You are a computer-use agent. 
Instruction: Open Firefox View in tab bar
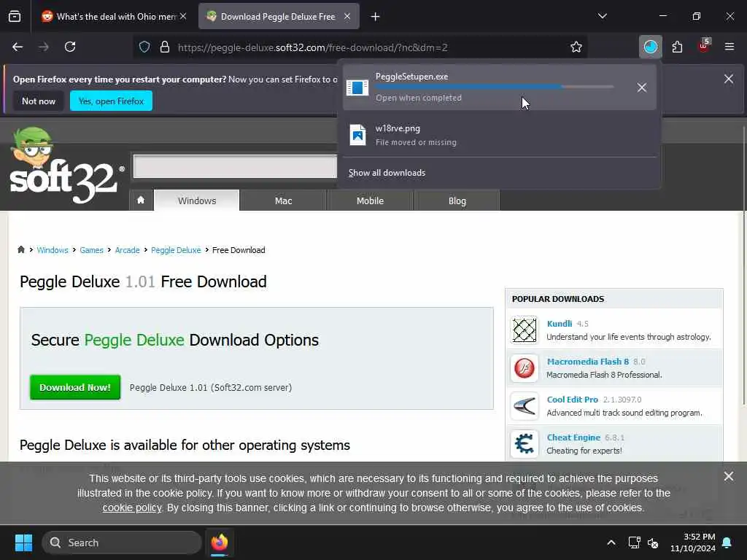click(x=15, y=17)
